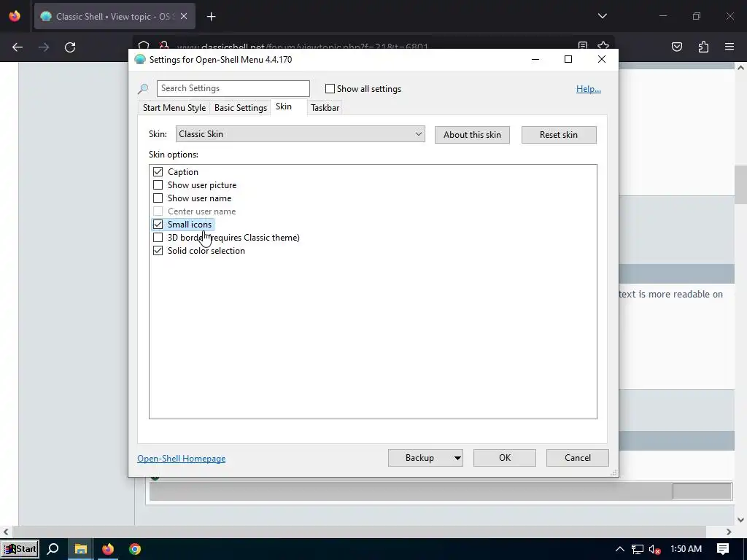Click into the Search Settings field
This screenshot has width=747, height=560.
click(x=233, y=88)
